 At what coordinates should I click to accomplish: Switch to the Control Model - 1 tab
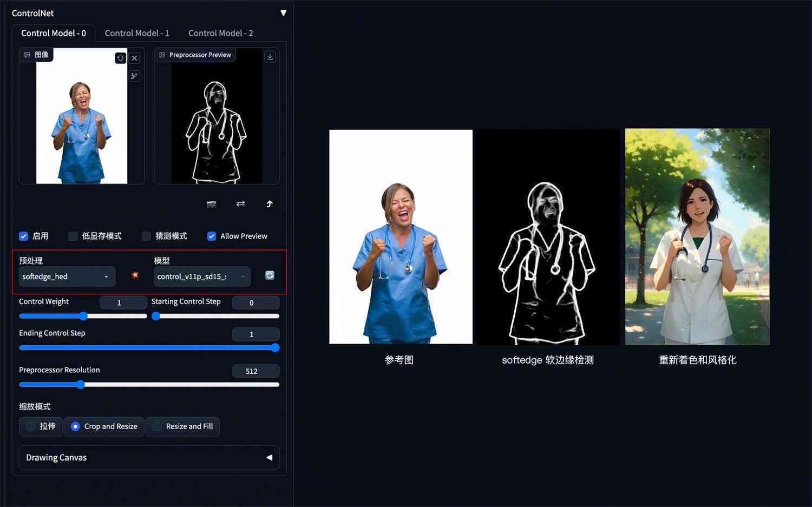(x=137, y=33)
